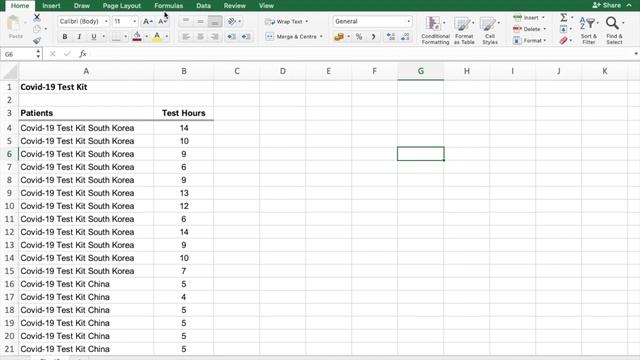Open the Page Layout tab
640x360 pixels.
122,6
